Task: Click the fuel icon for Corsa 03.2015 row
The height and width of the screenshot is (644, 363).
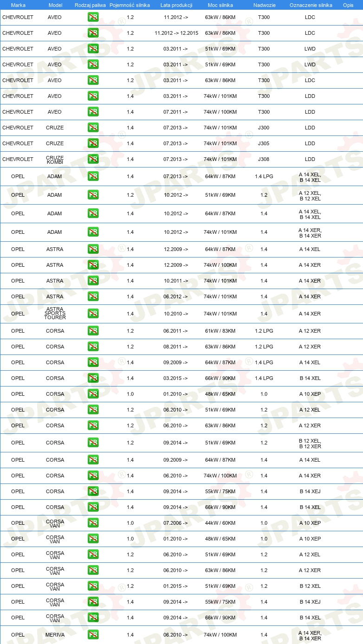Action: (x=93, y=378)
